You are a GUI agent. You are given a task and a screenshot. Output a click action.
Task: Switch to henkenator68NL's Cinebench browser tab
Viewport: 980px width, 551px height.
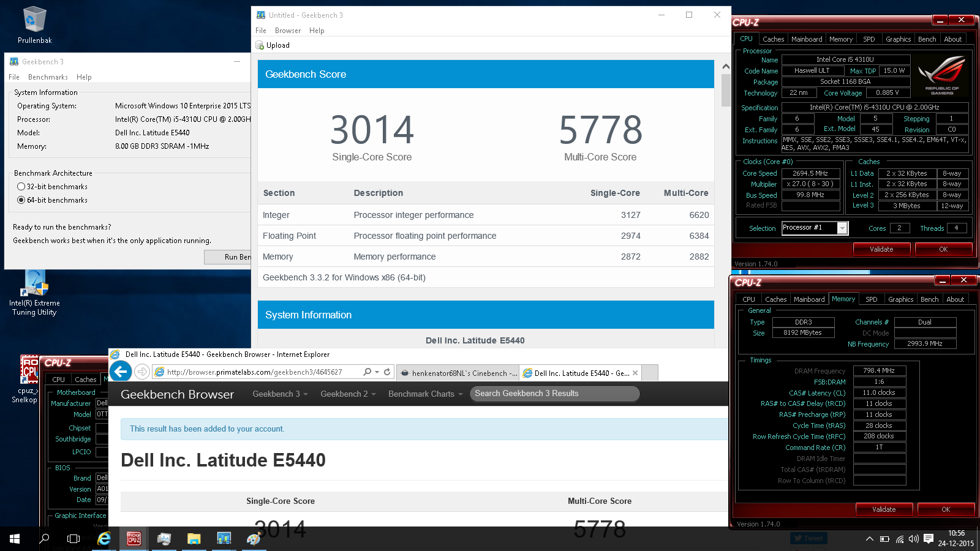tap(458, 373)
